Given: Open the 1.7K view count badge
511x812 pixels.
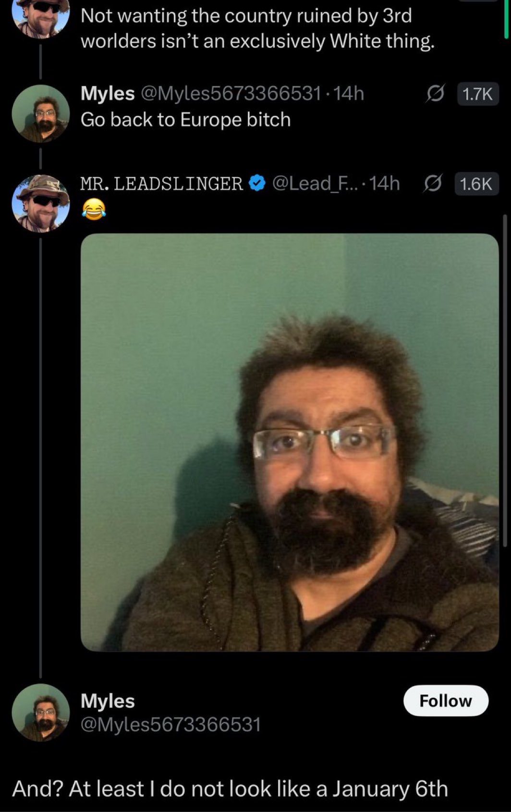Looking at the screenshot, I should click(x=477, y=94).
